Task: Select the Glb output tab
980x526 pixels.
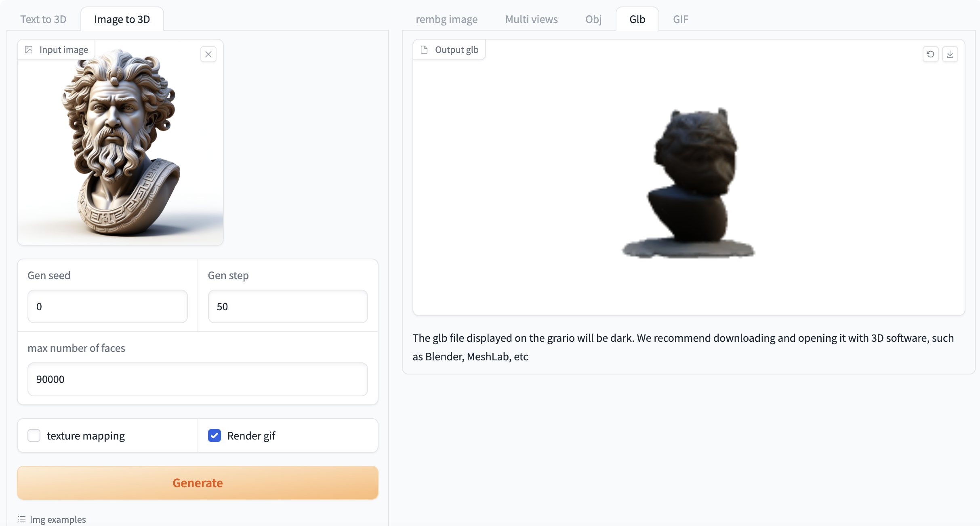Action: [x=637, y=19]
